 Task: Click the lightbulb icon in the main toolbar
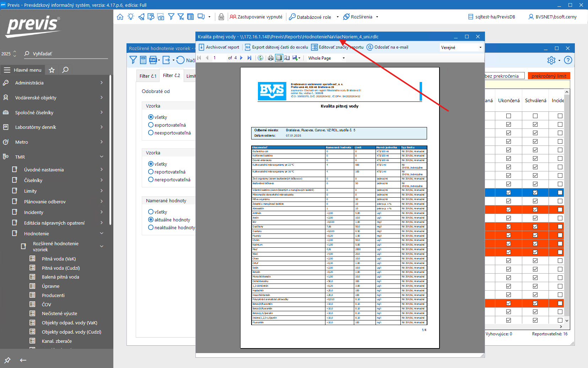point(131,17)
